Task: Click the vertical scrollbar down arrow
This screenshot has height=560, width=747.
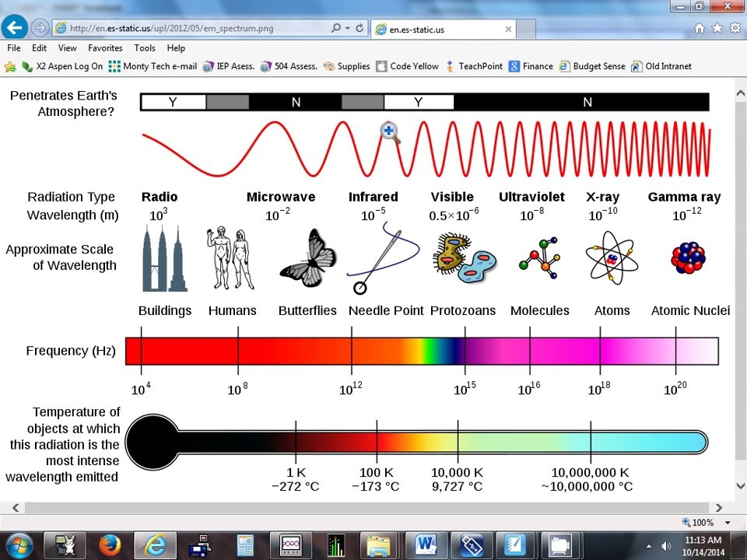Action: (x=741, y=485)
